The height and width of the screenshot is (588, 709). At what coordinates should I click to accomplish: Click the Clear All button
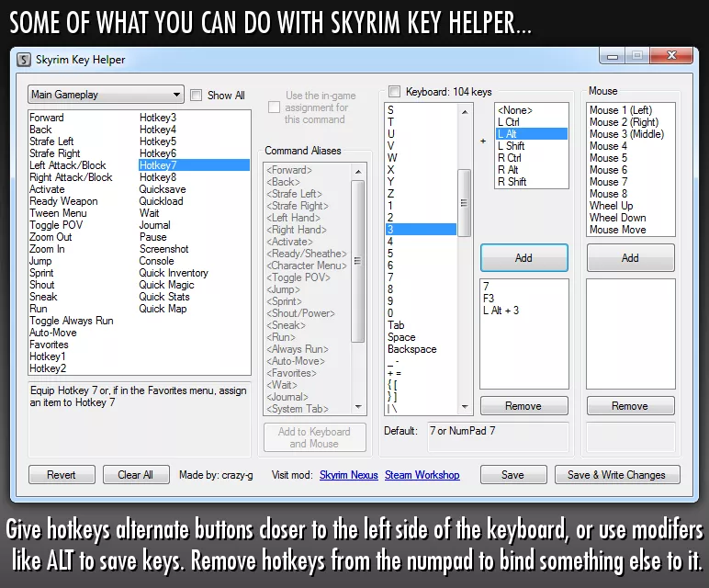(136, 475)
